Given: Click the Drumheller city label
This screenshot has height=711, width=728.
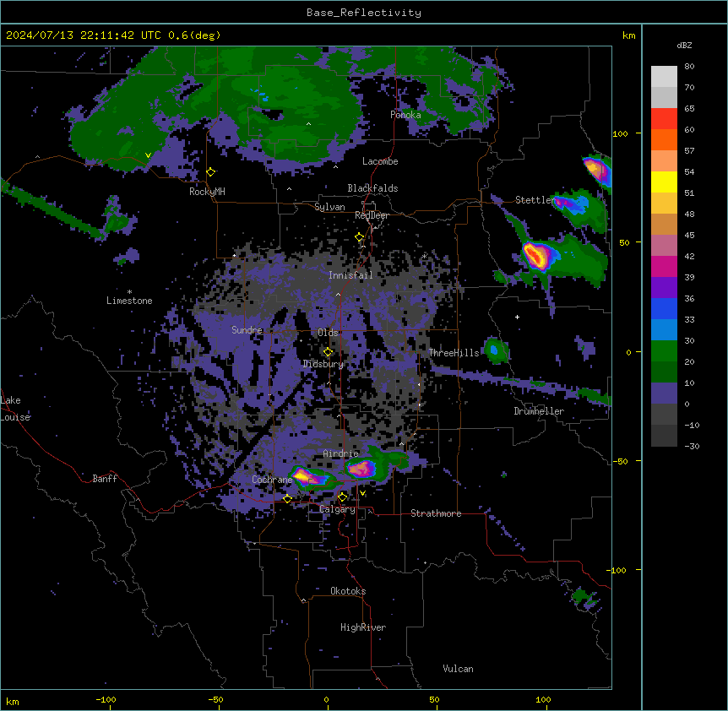Looking at the screenshot, I should 539,411.
